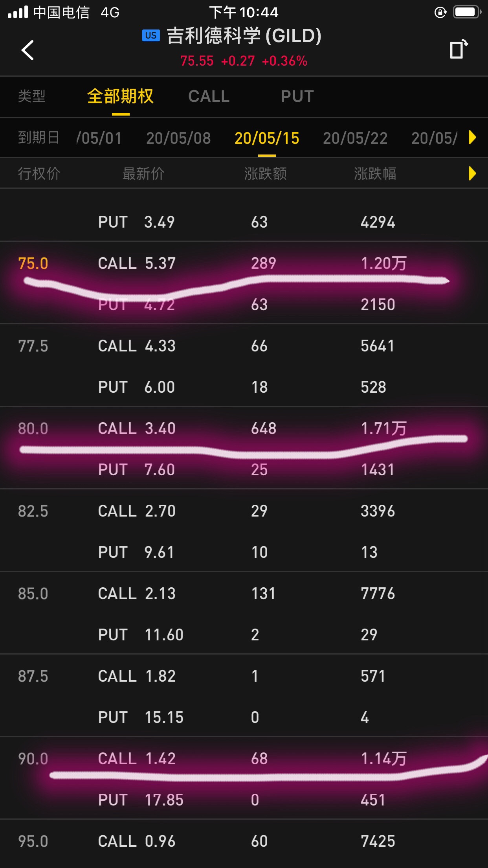Tap the 吉利德科学 (GILD) title
The image size is (488, 868).
pos(244,36)
